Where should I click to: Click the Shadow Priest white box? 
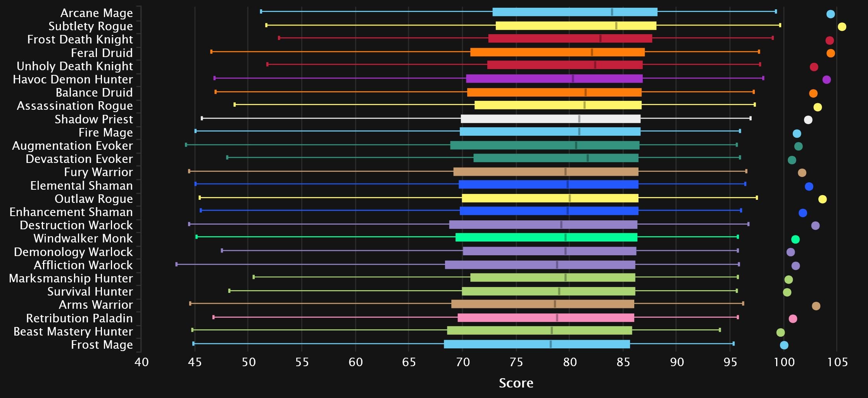[x=550, y=119]
